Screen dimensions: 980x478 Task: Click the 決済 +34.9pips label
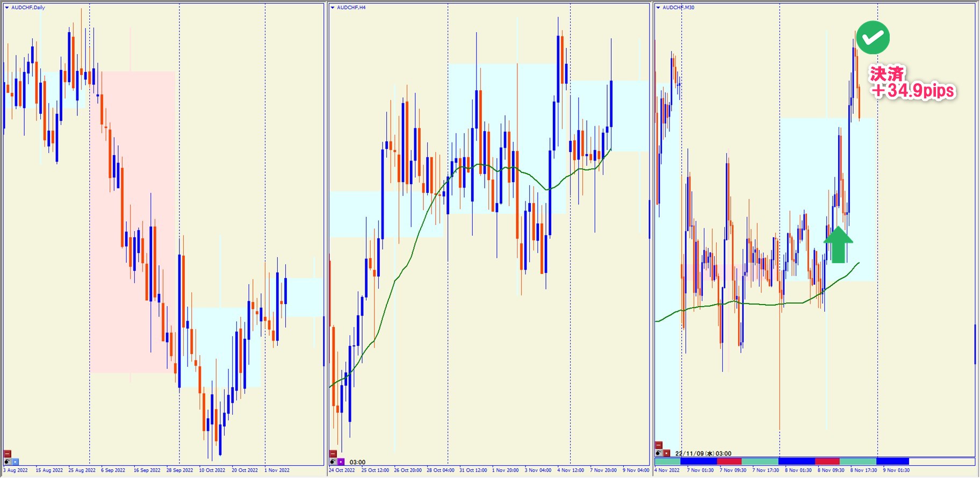(x=912, y=82)
